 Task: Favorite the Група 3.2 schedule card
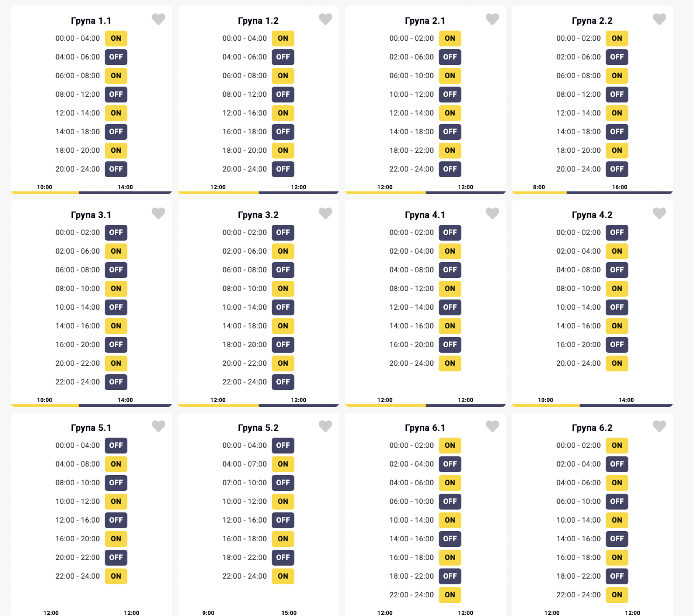click(325, 213)
